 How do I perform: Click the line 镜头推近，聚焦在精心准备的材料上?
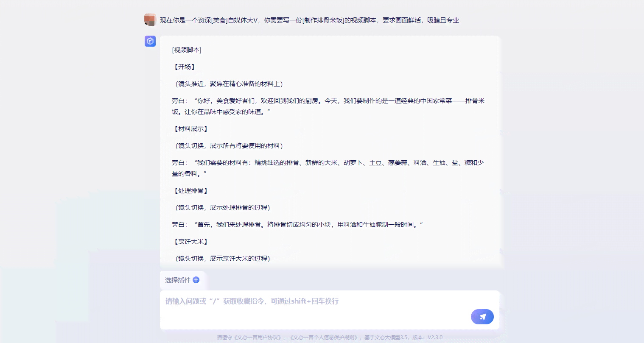click(x=229, y=84)
